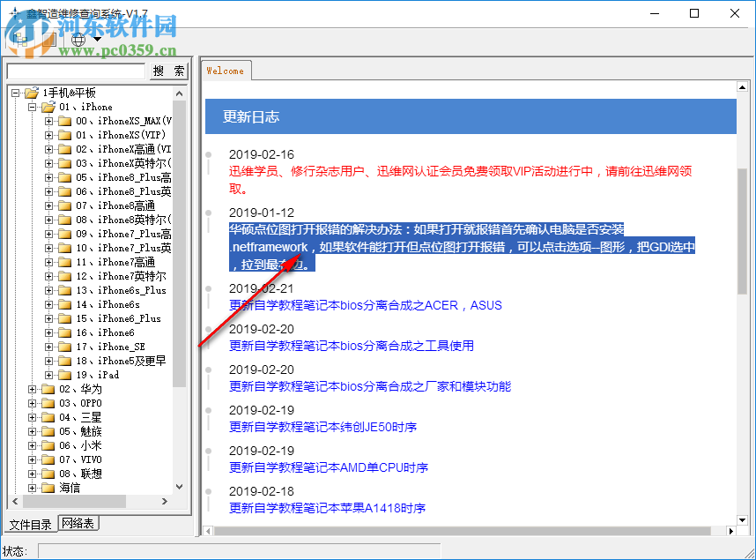Select the 10、iPhone7_Plus英 folder icon
Viewport: 756px width, 560px height.
tap(64, 248)
